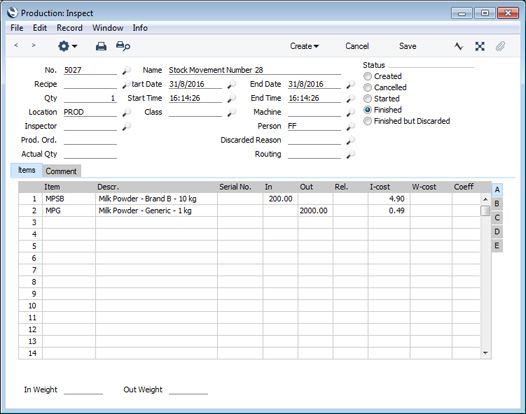Image resolution: width=526 pixels, height=414 pixels.
Task: Click the attachments paperclip icon
Action: tap(500, 46)
